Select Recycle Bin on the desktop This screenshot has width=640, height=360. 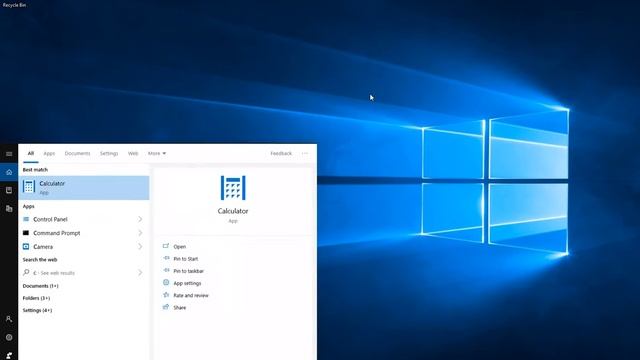(14, 5)
